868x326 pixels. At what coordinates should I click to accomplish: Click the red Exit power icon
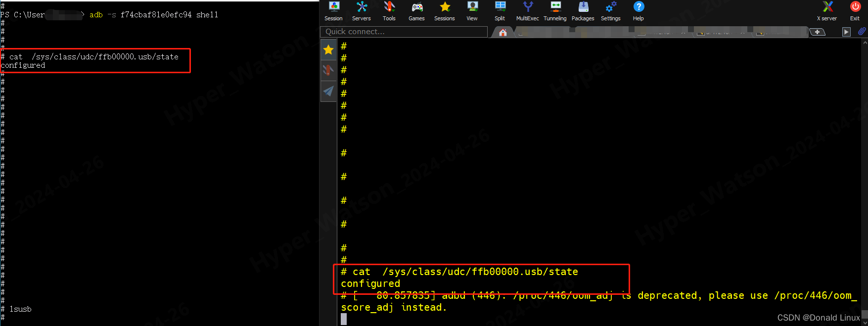coord(855,11)
